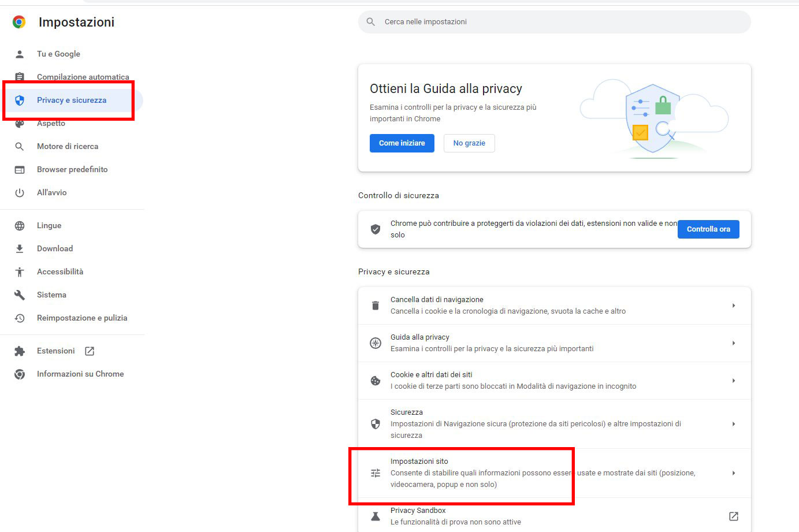Screen dimensions: 799x532
Task: Open Sicurezza settings row text
Action: click(536, 424)
